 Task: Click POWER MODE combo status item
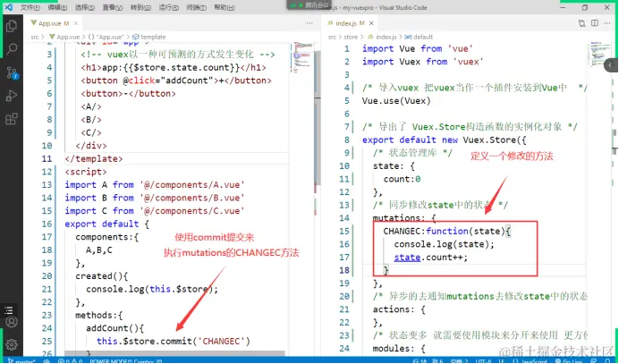coord(126,360)
